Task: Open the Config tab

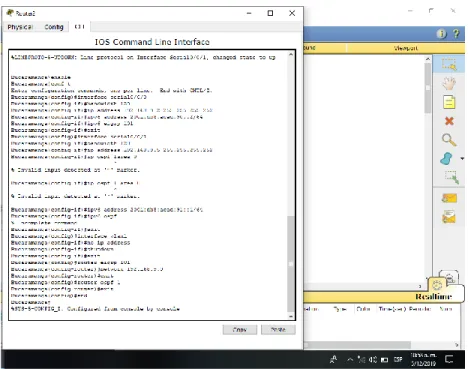Action: point(54,27)
